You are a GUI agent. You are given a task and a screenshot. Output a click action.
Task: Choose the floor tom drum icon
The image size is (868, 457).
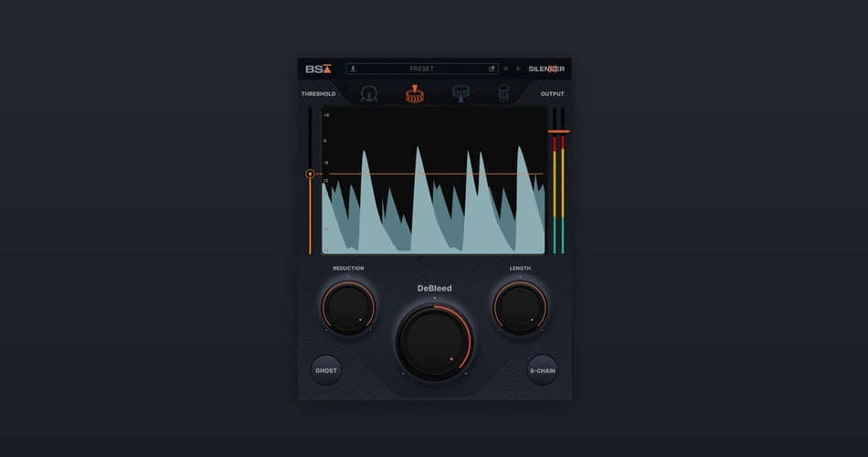503,93
